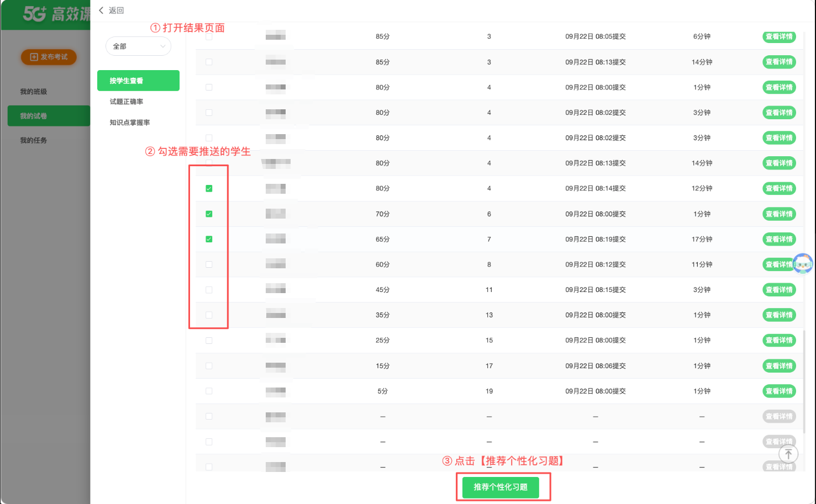Viewport: 816px width, 504px height.
Task: Open 查看详情 for the 15分 row
Action: click(x=779, y=366)
